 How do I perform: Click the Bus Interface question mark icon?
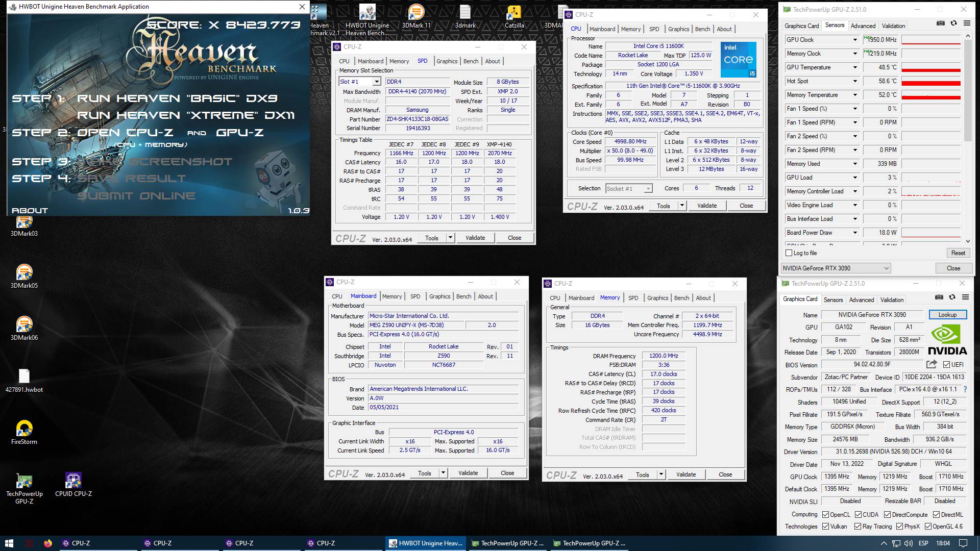point(965,389)
